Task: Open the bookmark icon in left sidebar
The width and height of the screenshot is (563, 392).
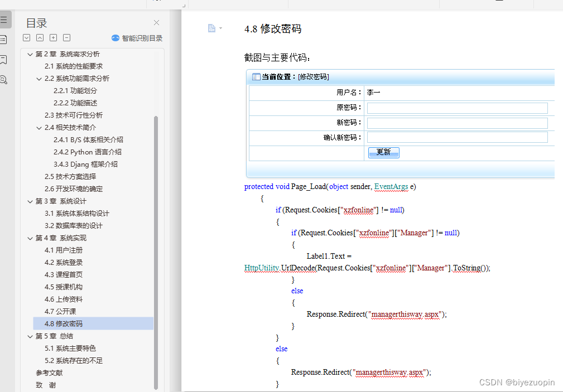Action: click(x=3, y=60)
